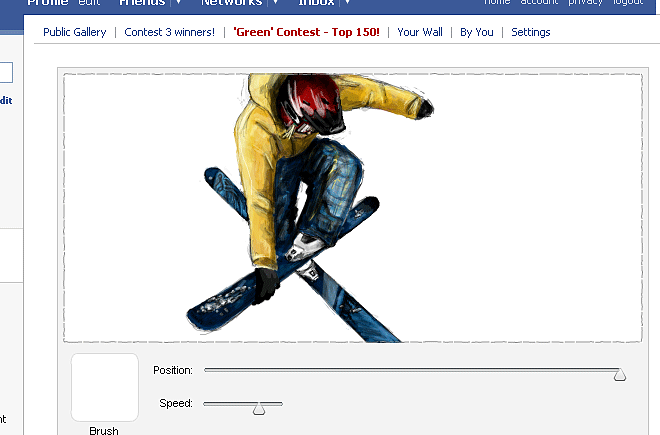This screenshot has height=435, width=660.
Task: Open the Settings tab
Action: tap(531, 32)
